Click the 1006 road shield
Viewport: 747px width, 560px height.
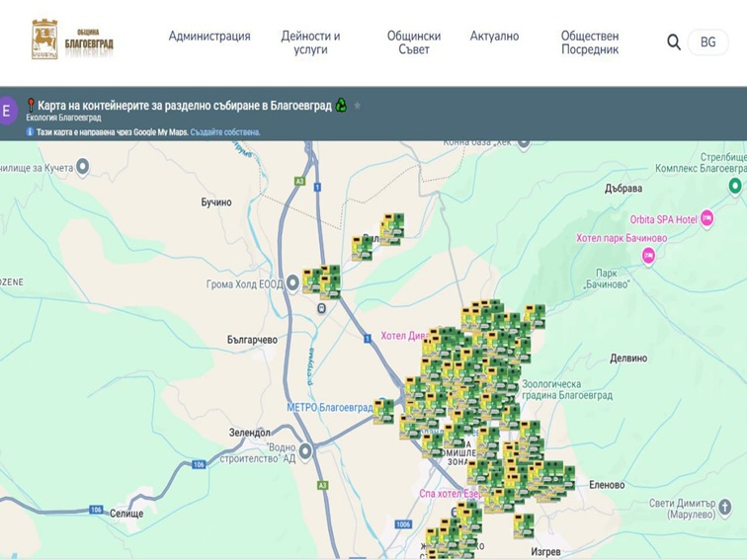tap(403, 524)
